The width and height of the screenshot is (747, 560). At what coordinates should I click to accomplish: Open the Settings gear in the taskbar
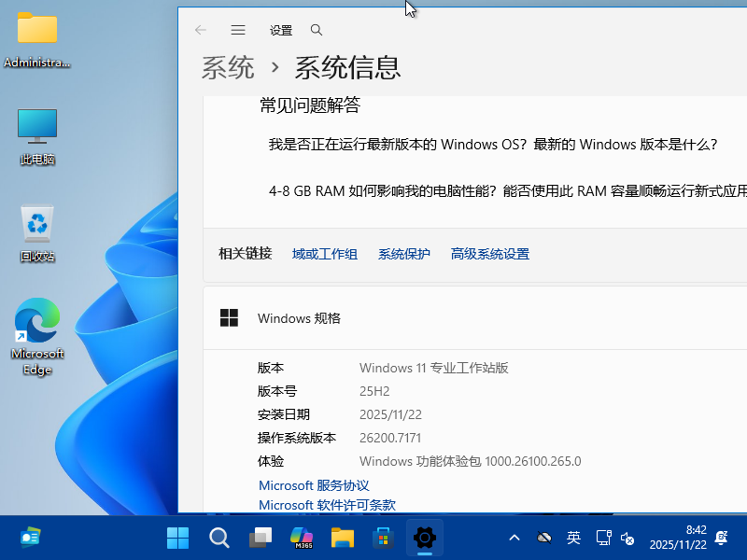point(425,538)
